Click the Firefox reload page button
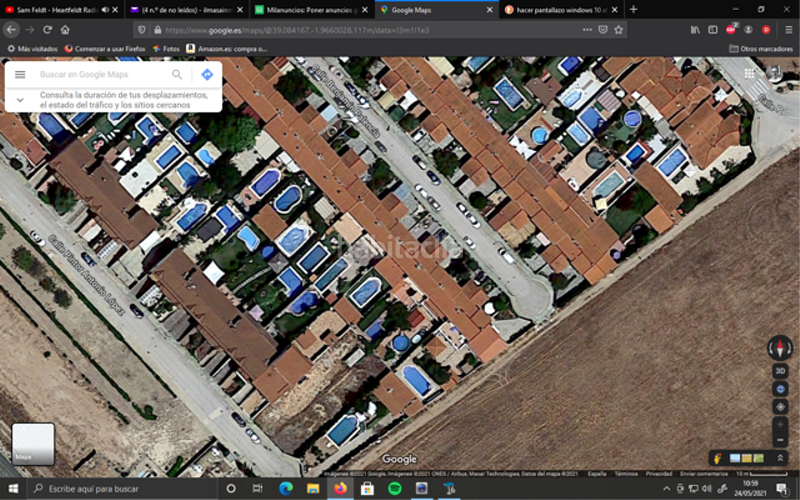This screenshot has width=800, height=500. tap(48, 30)
